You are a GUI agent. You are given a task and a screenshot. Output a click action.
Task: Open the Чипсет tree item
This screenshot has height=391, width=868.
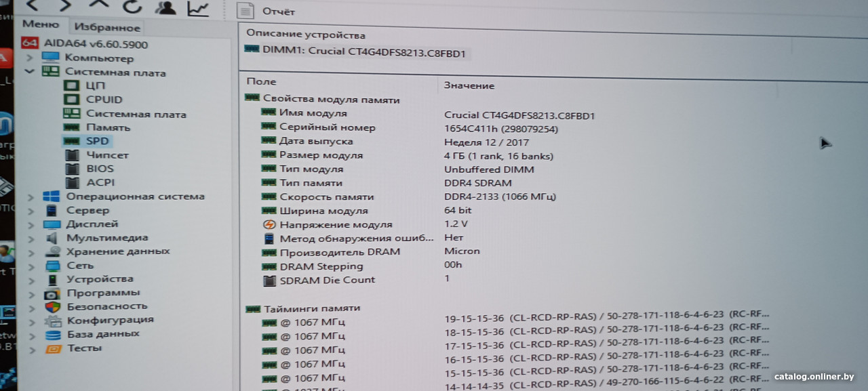click(107, 155)
